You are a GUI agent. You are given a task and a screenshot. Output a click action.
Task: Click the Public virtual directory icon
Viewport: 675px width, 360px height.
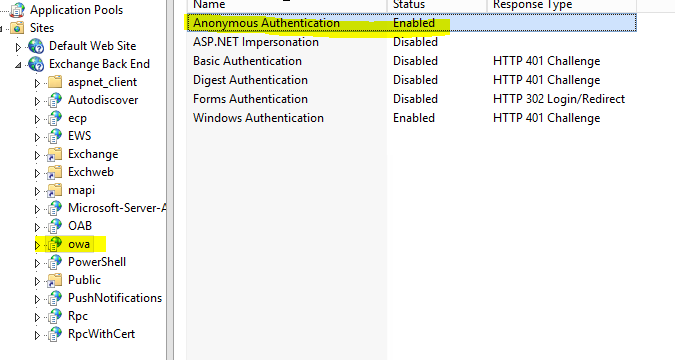coord(55,280)
